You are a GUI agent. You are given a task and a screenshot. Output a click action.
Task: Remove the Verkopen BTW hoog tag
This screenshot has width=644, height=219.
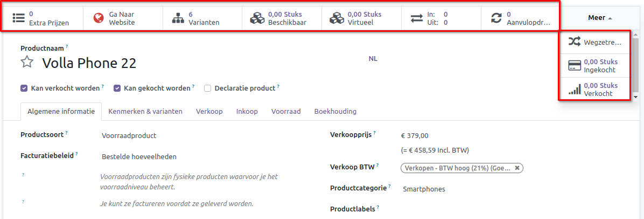coord(517,168)
